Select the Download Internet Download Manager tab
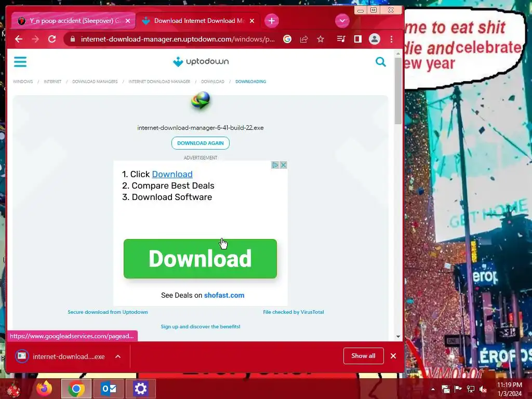The height and width of the screenshot is (399, 532). pos(198,21)
